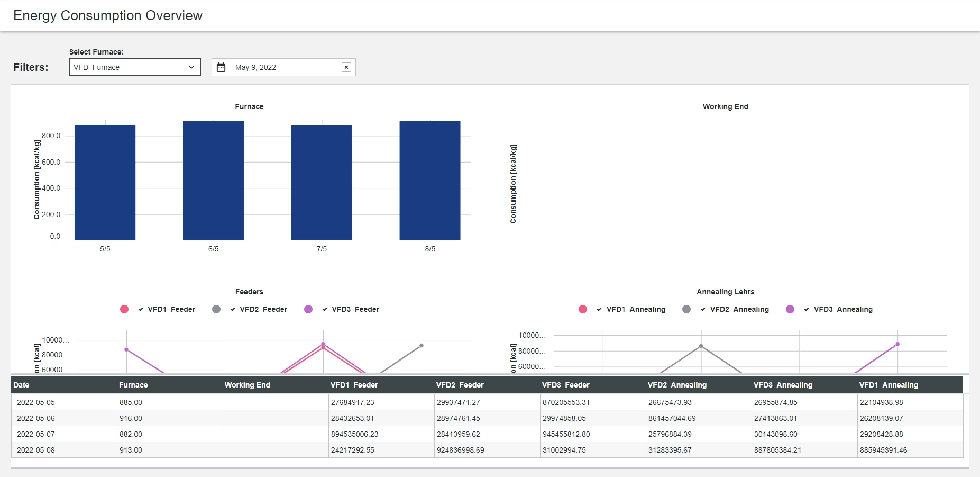Screen dimensions: 980x477
Task: Open the Select Furnace dropdown
Action: pos(135,67)
